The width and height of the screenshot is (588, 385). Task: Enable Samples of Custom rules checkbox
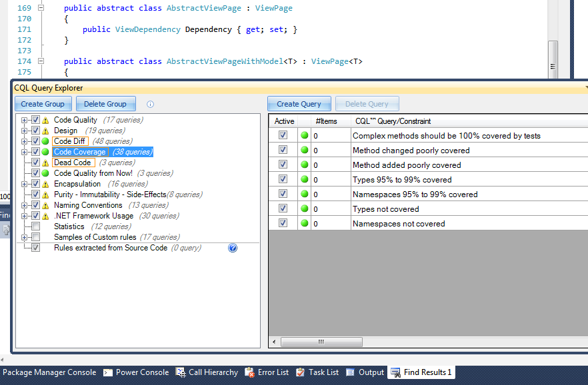(35, 237)
